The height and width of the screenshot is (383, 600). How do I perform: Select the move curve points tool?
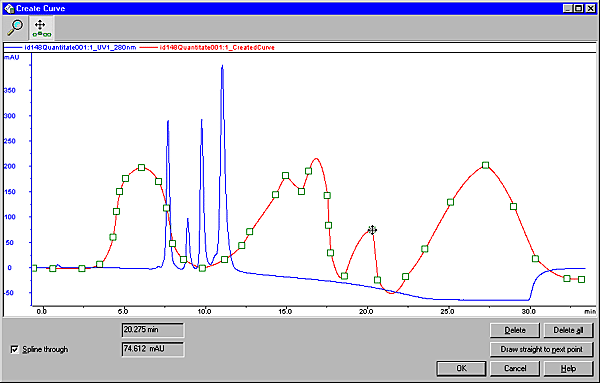[x=41, y=29]
